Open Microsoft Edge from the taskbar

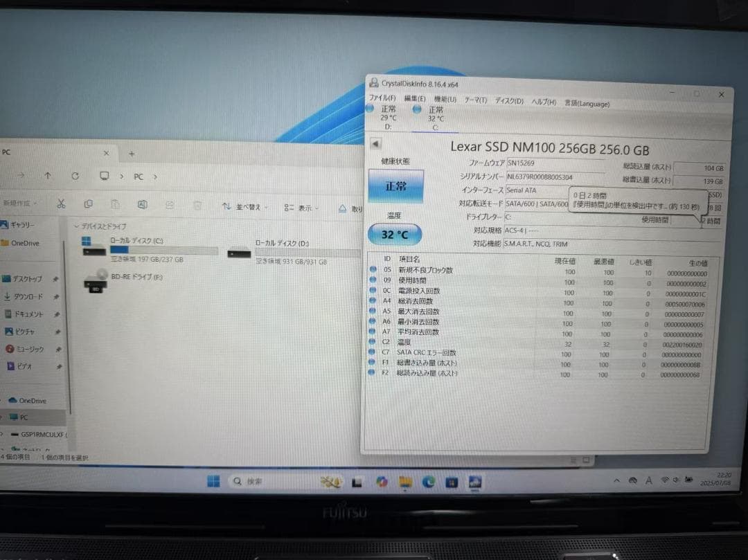(x=429, y=480)
